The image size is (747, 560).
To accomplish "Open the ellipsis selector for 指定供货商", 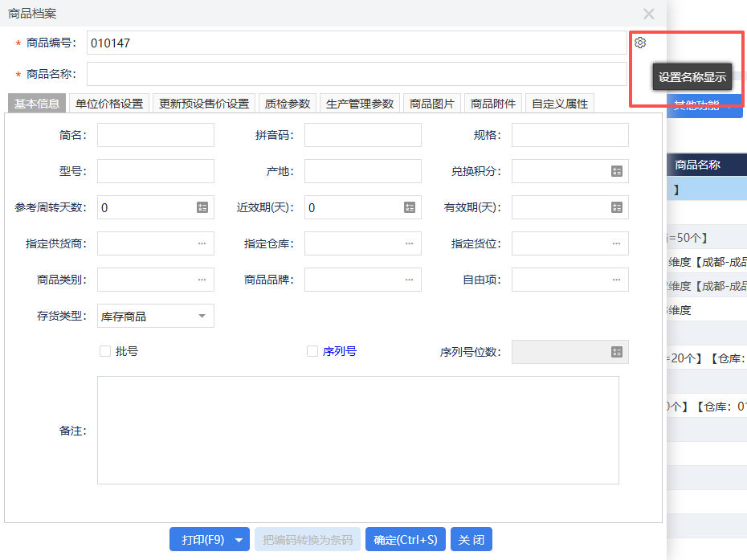I will 204,243.
